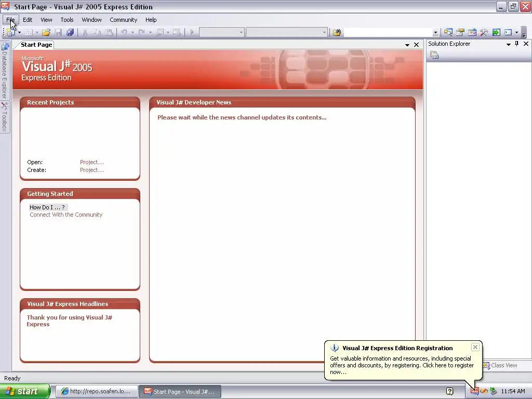This screenshot has height=399, width=532.
Task: Open the Tools menu
Action: pos(67,20)
